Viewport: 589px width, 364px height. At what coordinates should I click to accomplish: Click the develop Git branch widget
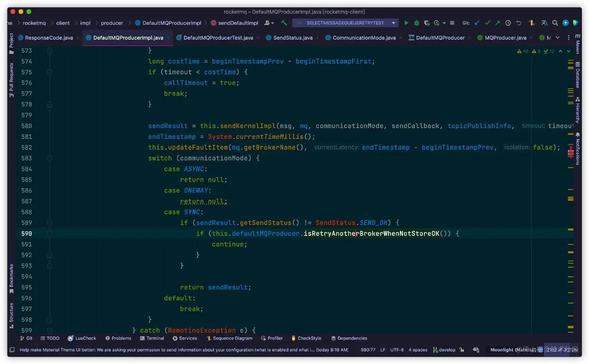[444, 350]
